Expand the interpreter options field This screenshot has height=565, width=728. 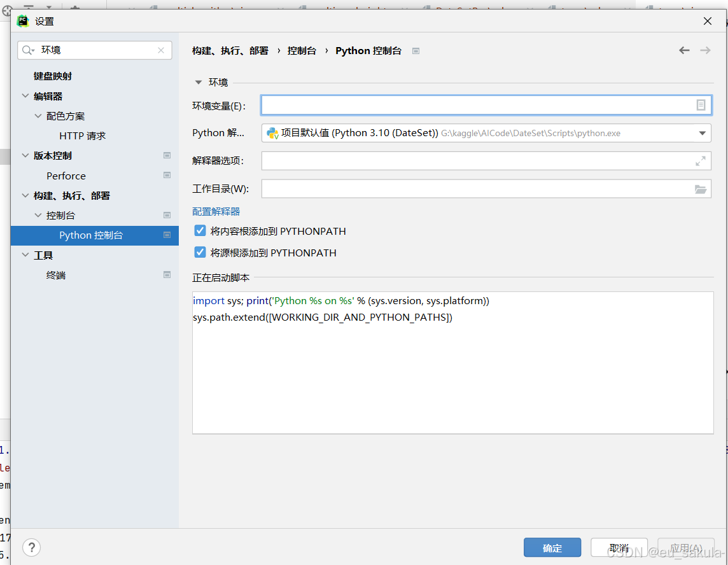[701, 160]
